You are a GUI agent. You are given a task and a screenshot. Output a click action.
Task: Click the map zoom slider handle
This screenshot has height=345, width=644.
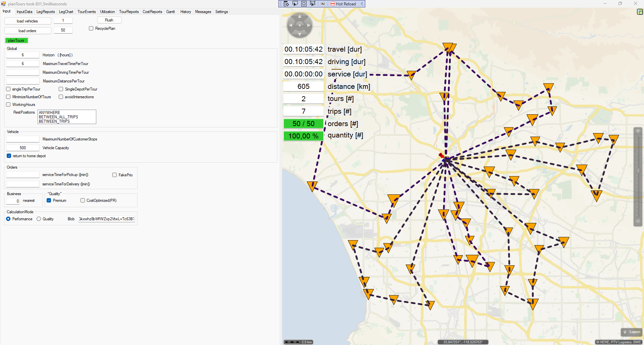638,171
